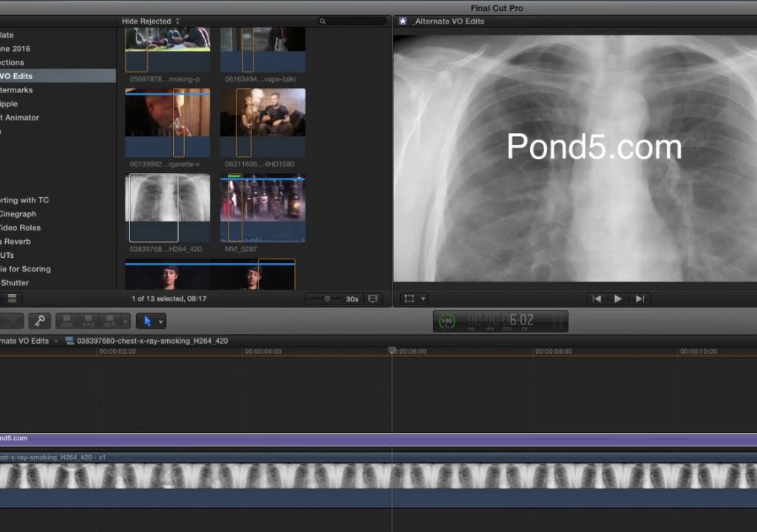Click the 00:00:10:00 ruler mark
This screenshot has width=757, height=532.
(699, 352)
